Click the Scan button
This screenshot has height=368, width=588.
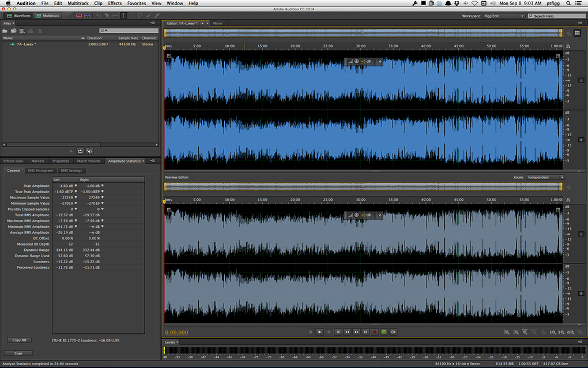pos(17,352)
